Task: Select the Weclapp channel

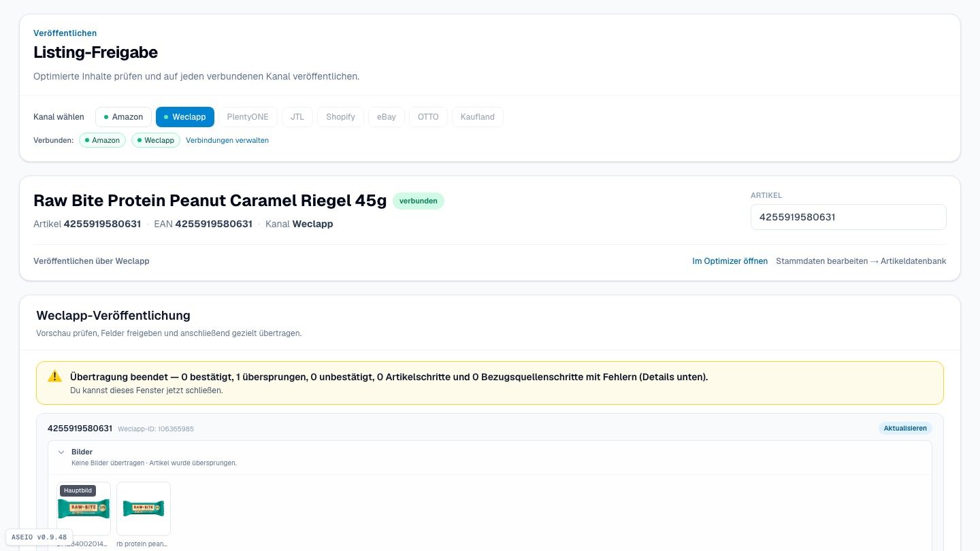Action: pos(185,117)
